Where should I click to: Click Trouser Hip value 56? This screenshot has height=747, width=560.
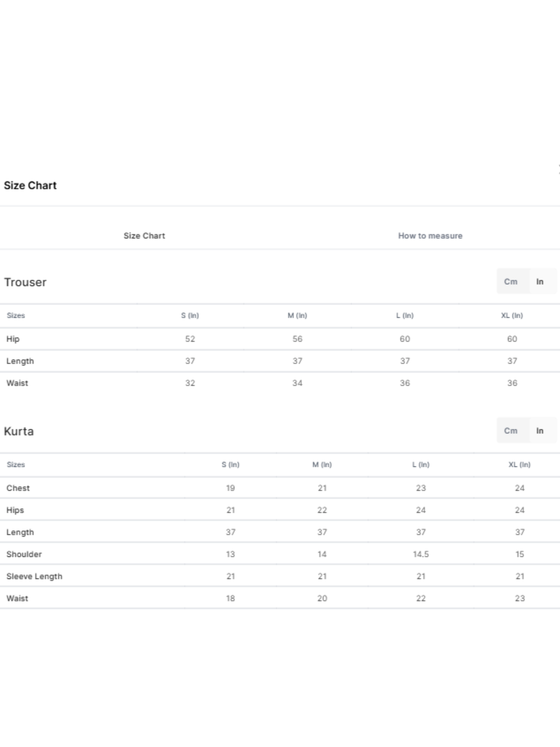(297, 339)
